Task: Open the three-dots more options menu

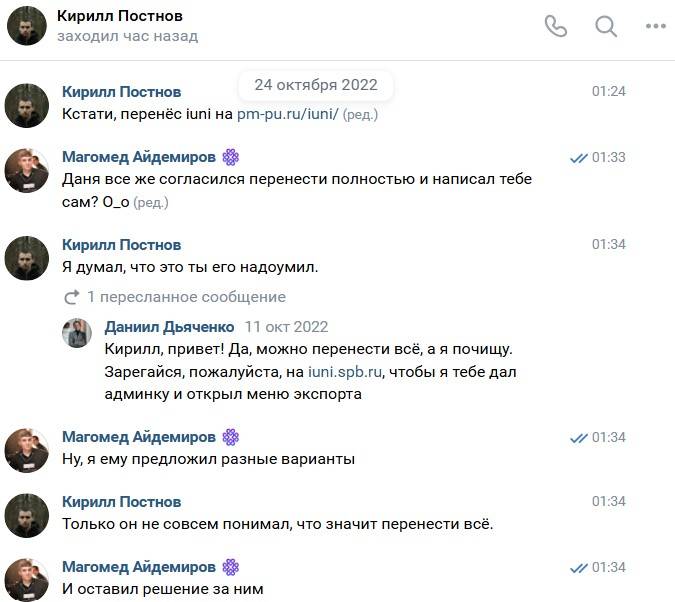Action: point(656,26)
